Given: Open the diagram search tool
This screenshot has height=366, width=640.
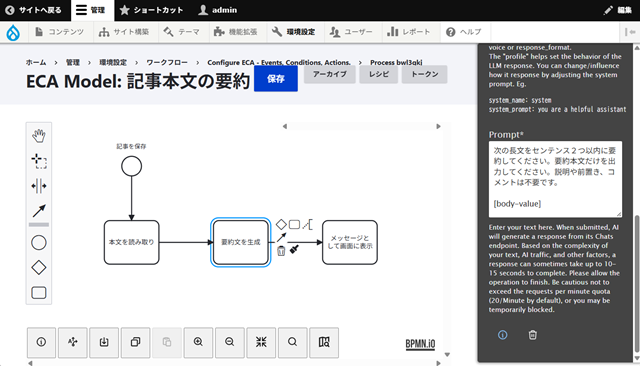Looking at the screenshot, I should [x=293, y=342].
